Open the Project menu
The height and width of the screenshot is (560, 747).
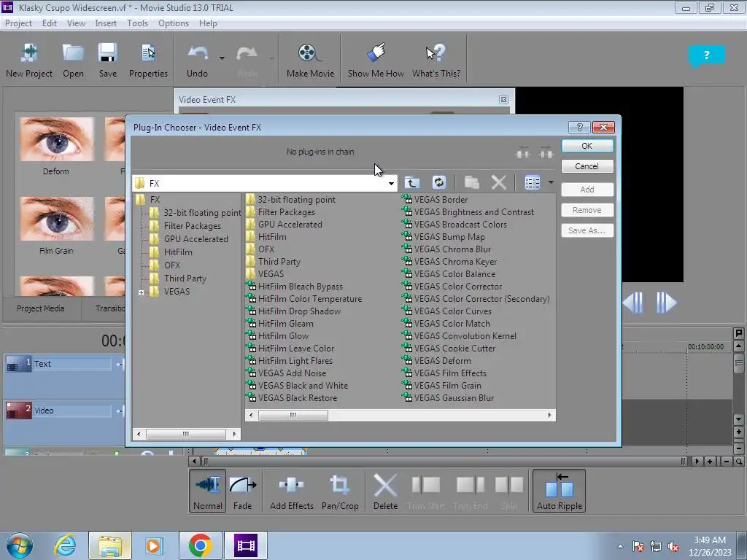18,23
